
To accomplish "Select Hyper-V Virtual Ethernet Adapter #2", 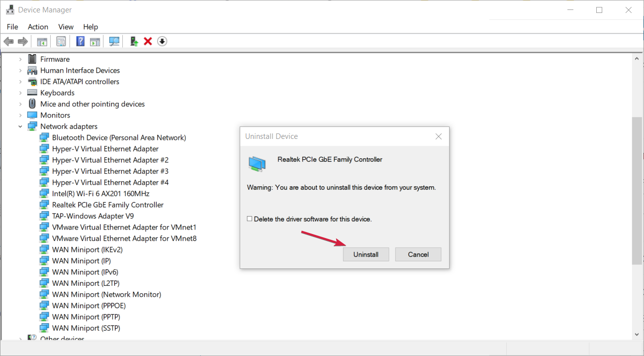I will tap(110, 160).
